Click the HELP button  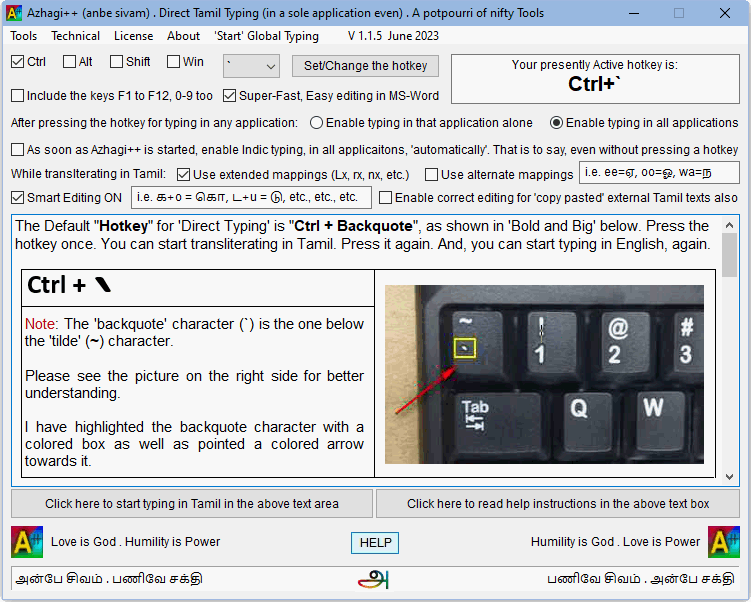click(375, 543)
